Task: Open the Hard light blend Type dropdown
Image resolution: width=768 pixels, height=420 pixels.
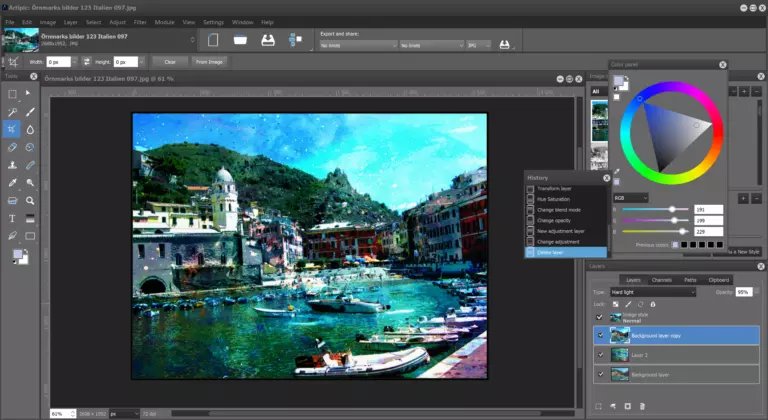Action: point(660,292)
